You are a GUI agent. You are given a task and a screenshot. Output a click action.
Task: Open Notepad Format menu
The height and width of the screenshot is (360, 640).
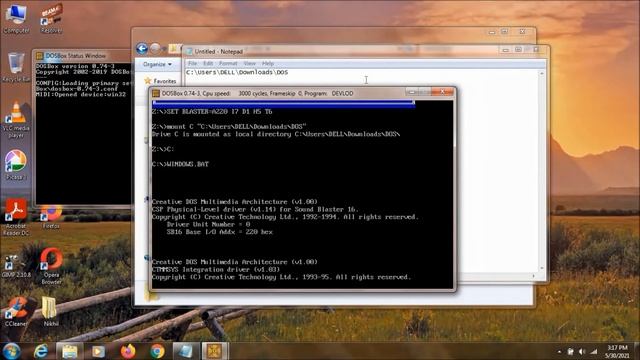[x=228, y=63]
